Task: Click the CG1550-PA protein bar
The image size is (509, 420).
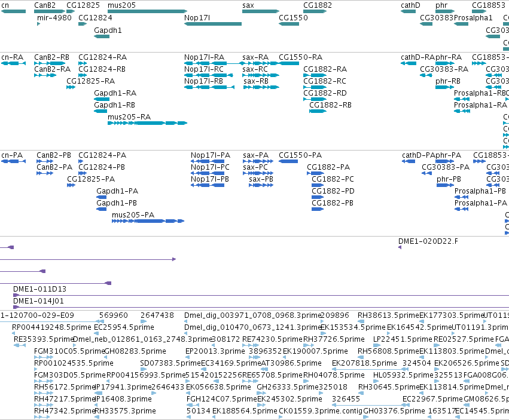Action: (x=288, y=161)
